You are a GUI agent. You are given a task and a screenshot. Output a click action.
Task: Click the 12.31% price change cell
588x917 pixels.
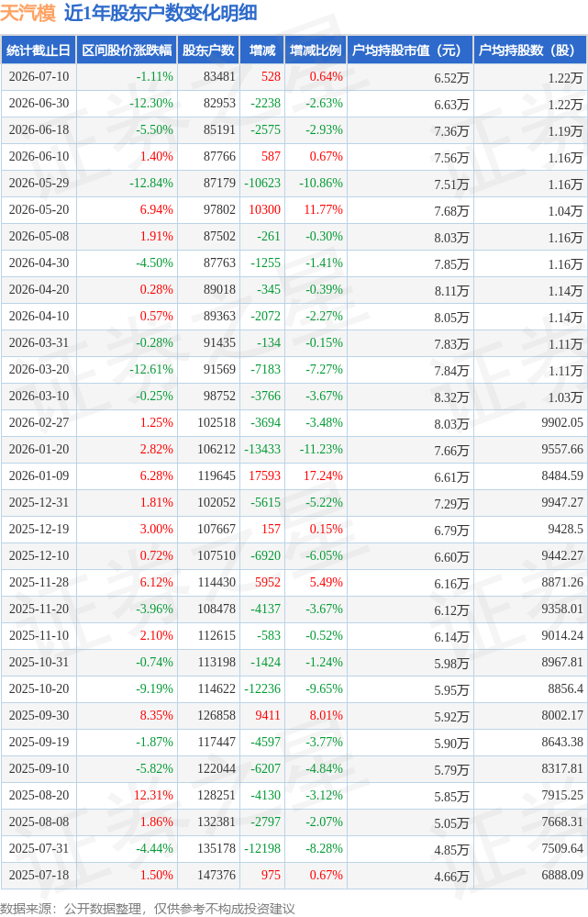point(154,795)
